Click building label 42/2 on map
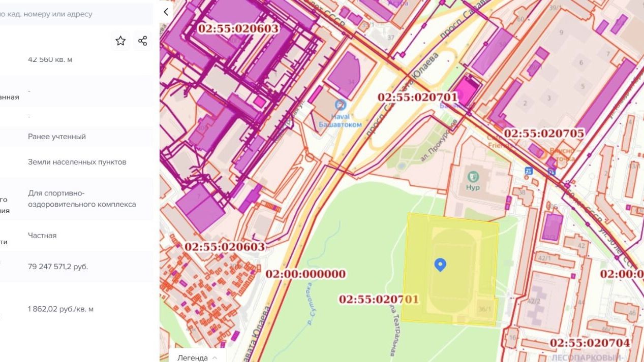 (x=534, y=301)
